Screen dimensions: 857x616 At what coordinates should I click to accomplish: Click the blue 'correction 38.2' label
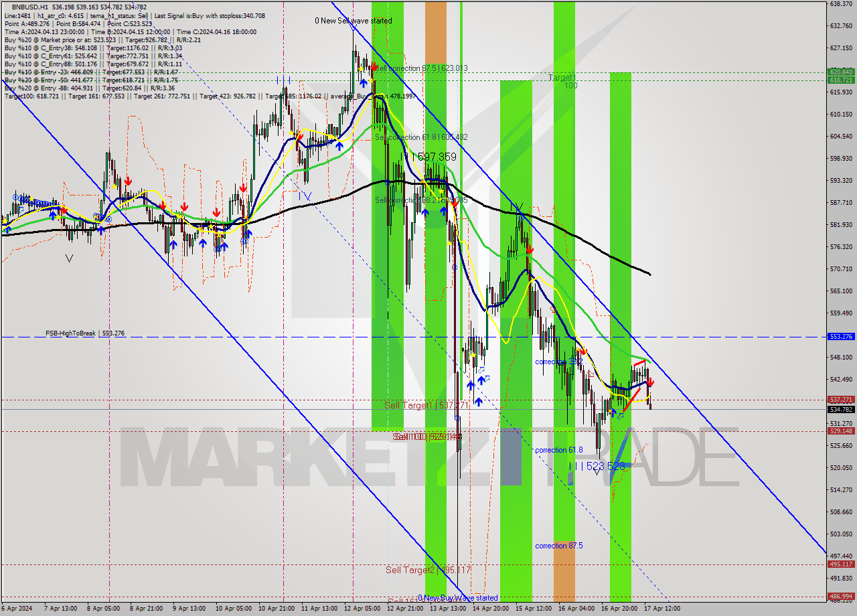[558, 362]
